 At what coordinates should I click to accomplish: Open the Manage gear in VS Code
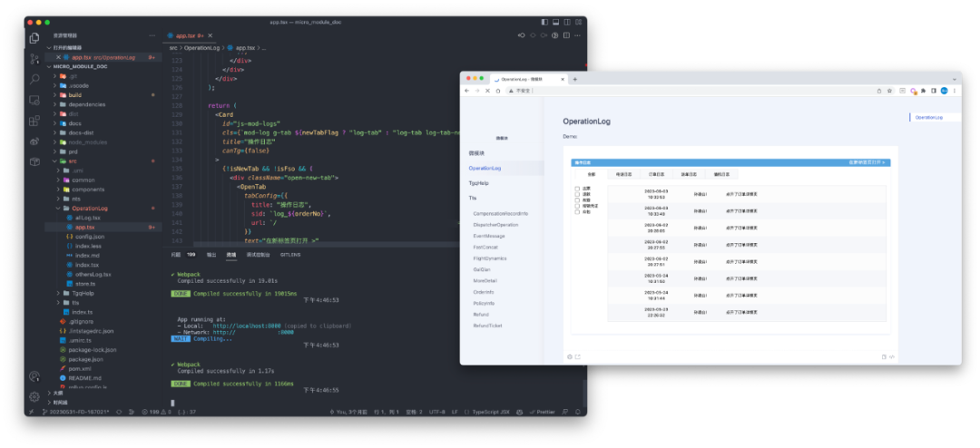coord(34,396)
